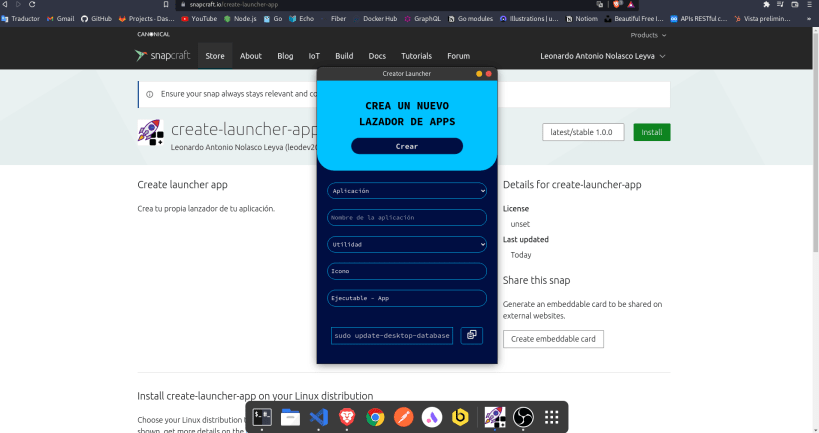
Task: Open Brave browser from the dock
Action: point(347,417)
